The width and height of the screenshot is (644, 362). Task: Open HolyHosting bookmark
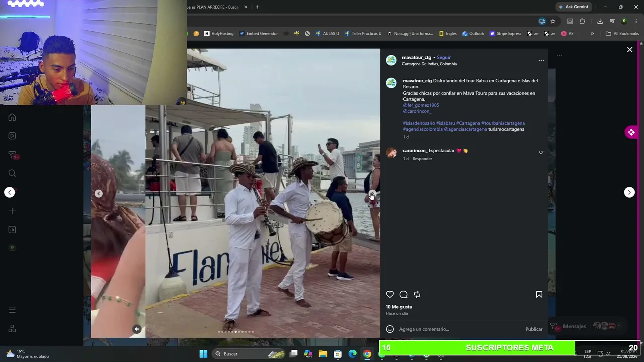219,34
